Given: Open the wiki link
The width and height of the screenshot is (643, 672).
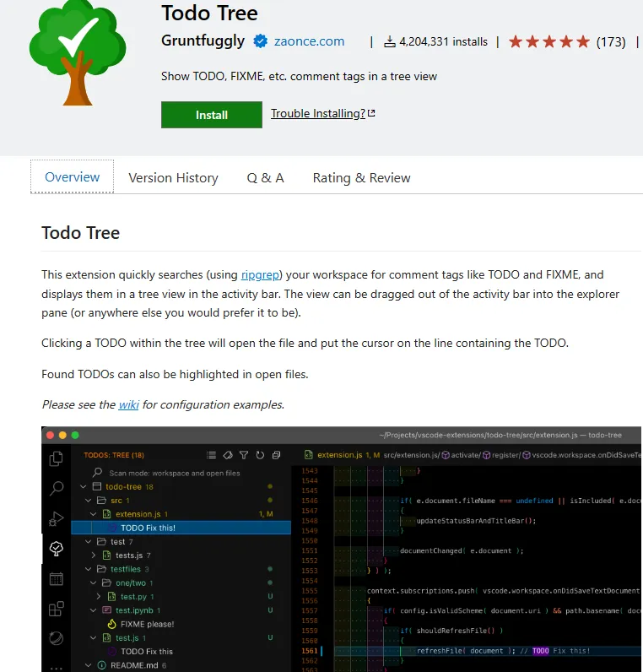Looking at the screenshot, I should 129,404.
